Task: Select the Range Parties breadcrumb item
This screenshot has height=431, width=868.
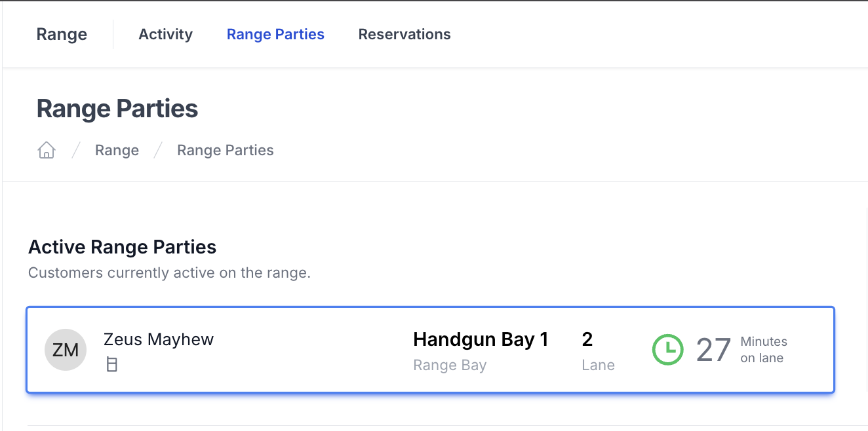Action: 226,150
